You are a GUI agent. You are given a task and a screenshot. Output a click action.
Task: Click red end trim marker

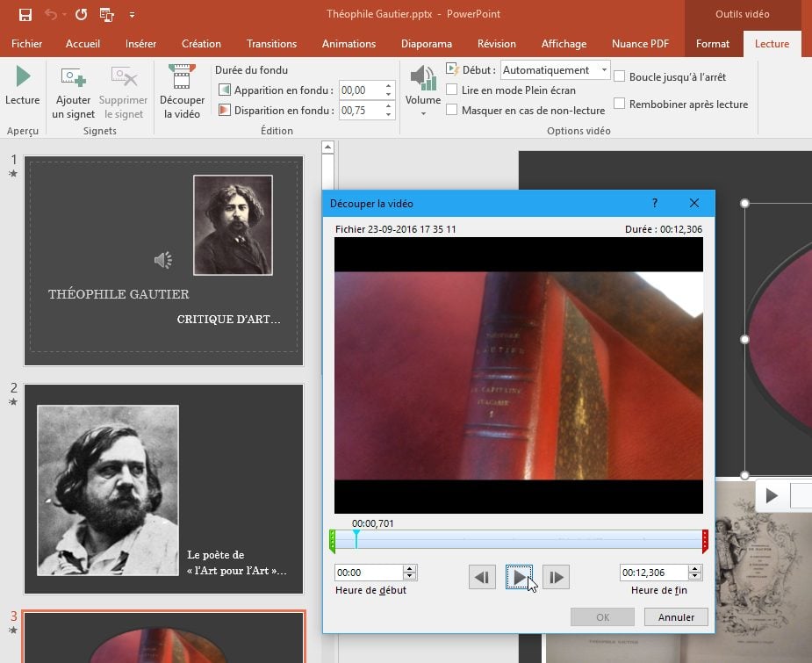[x=705, y=541]
